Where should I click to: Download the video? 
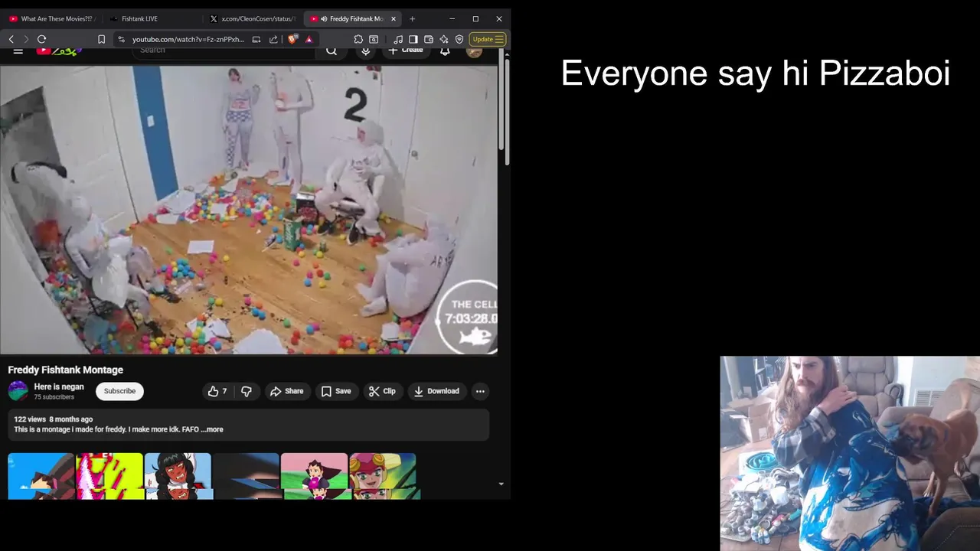pos(436,391)
